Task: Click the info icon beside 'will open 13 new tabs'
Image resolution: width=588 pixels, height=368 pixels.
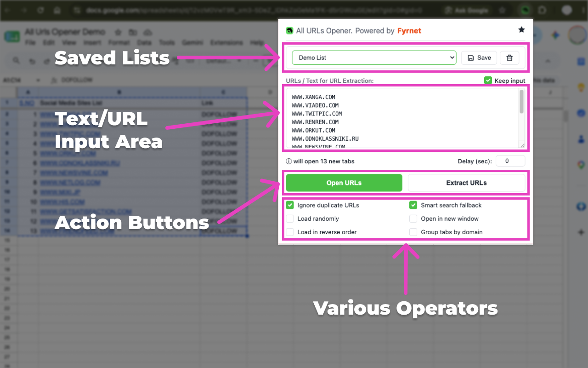Action: (288, 161)
